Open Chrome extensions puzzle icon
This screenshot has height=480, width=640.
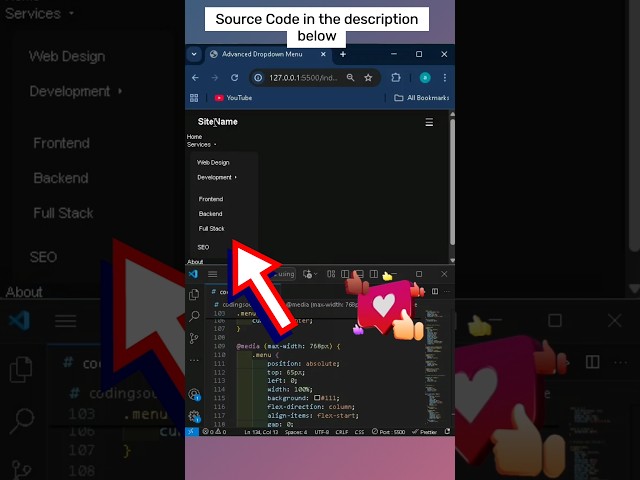coord(396,78)
